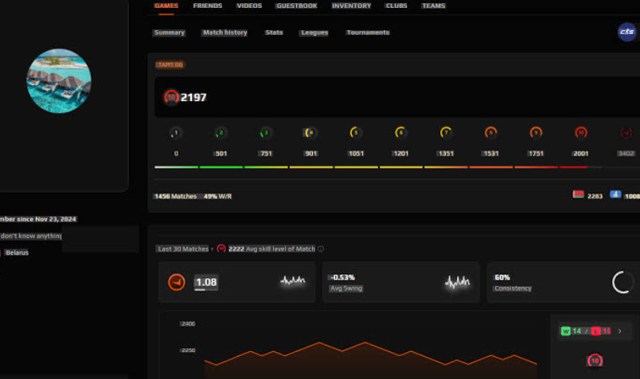Click the 2197 Elo value
The image size is (640, 379).
[193, 98]
